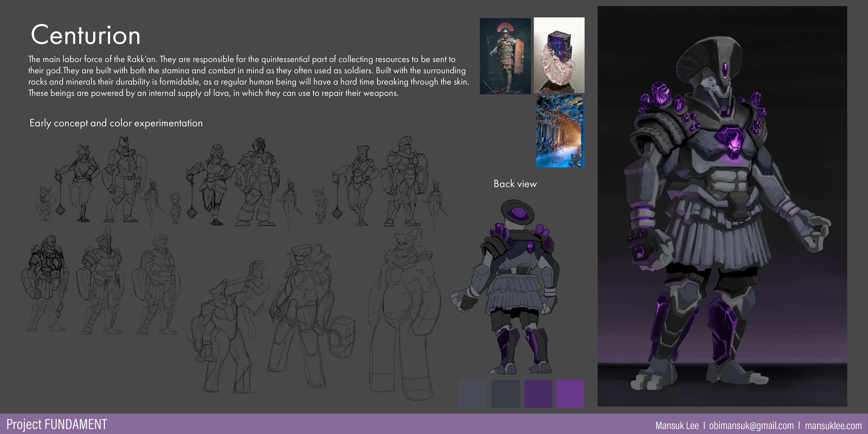The height and width of the screenshot is (434, 868).
Task: Click the Centurion title heading
Action: (x=86, y=35)
